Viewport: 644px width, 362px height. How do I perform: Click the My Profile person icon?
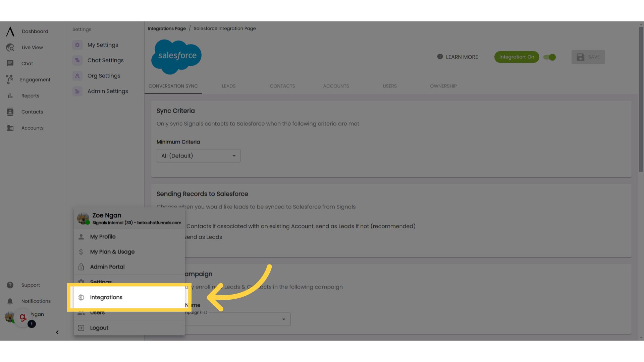coord(81,237)
